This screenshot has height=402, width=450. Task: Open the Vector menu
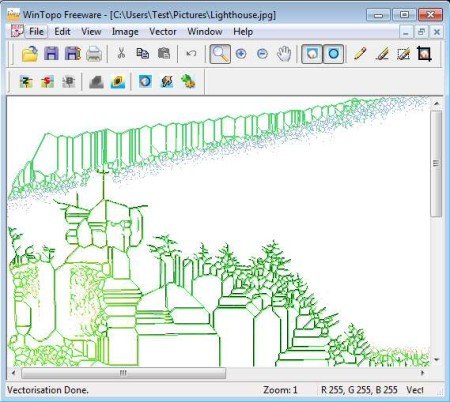click(x=163, y=32)
